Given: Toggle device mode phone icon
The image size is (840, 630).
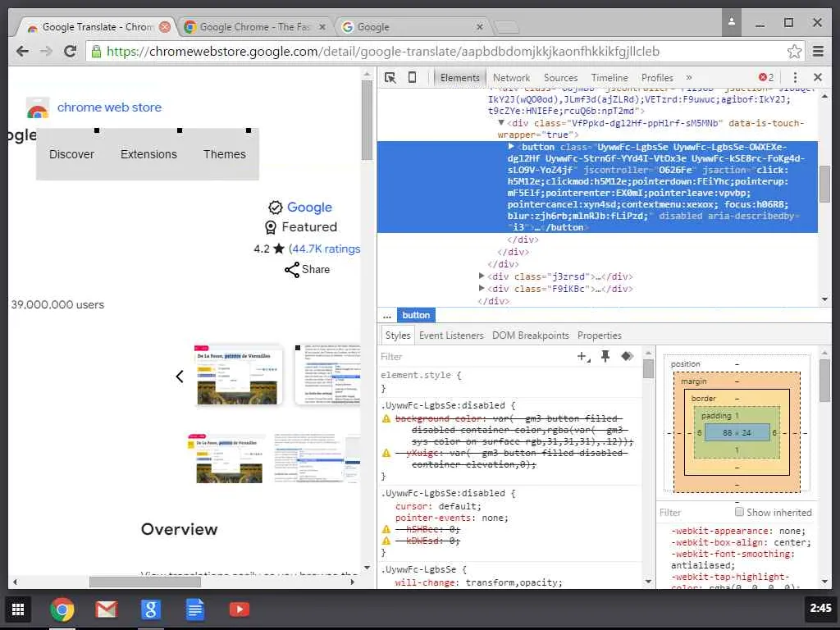Looking at the screenshot, I should click(x=412, y=78).
